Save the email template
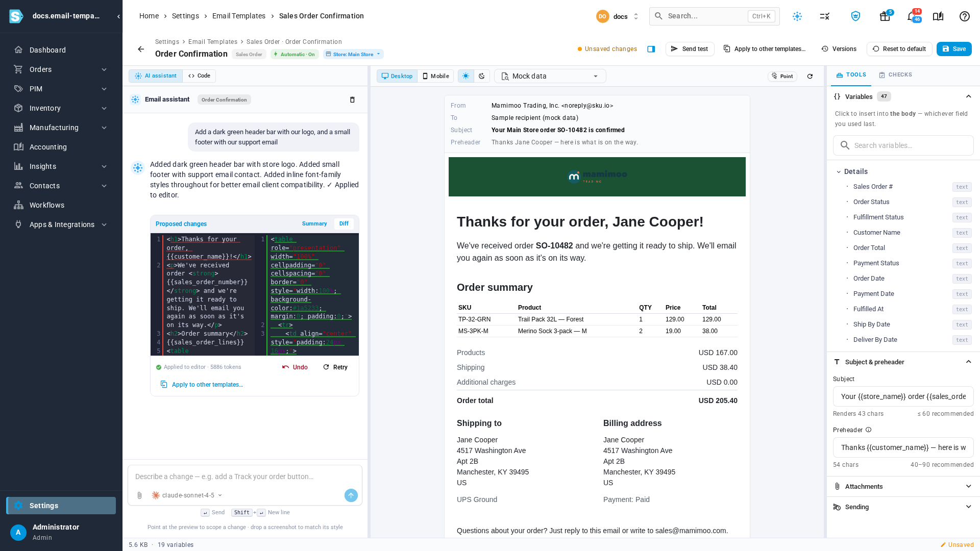980x551 pixels. (x=954, y=49)
